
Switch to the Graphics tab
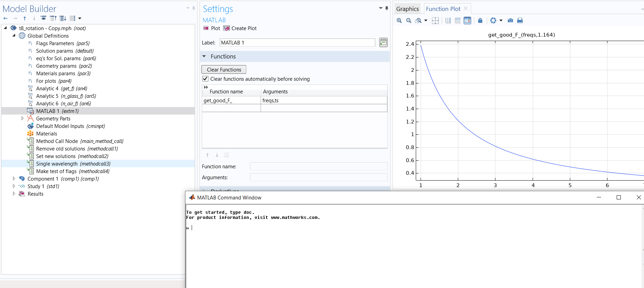click(407, 9)
